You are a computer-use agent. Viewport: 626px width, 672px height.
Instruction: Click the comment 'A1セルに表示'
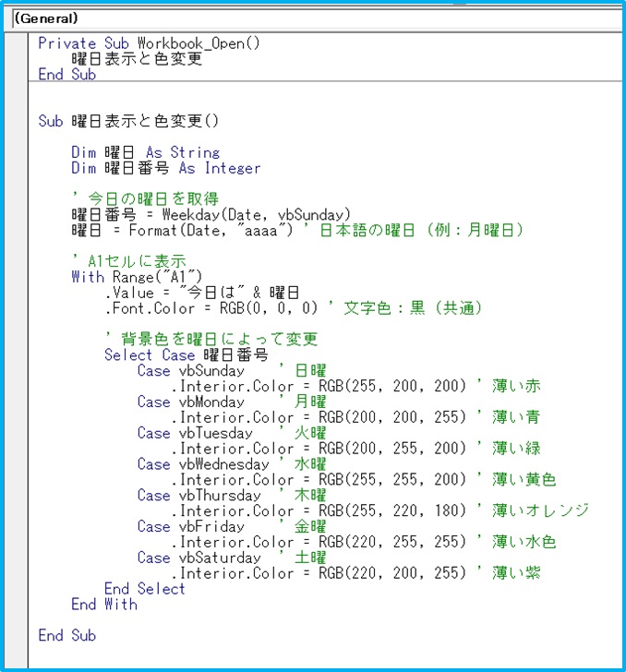[128, 261]
